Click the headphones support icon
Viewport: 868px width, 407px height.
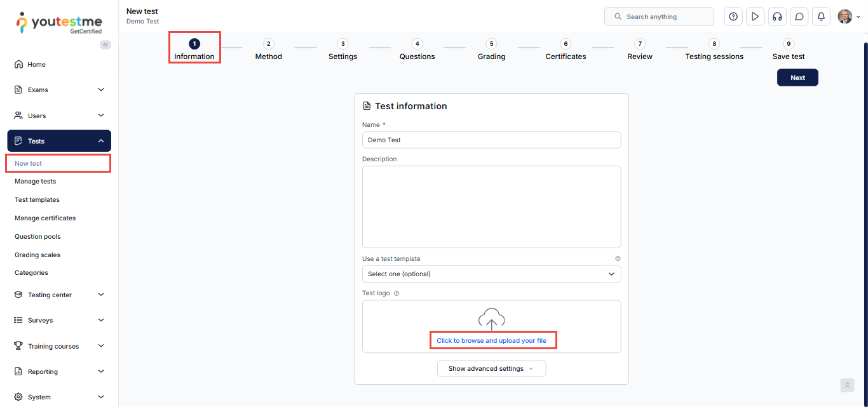[776, 17]
